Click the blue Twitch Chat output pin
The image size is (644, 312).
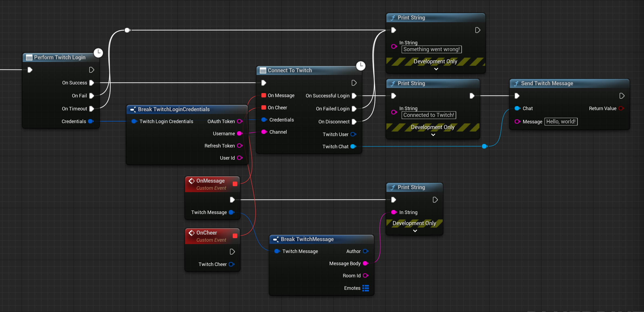pos(353,146)
